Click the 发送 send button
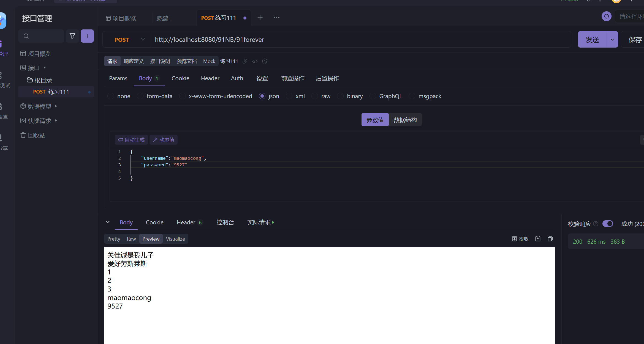Screen dimensions: 644x344 (x=592, y=40)
